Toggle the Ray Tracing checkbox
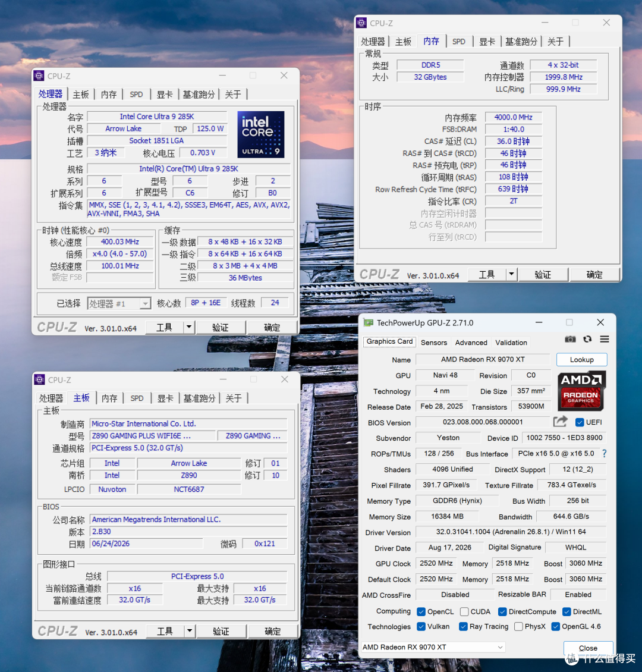 [463, 627]
